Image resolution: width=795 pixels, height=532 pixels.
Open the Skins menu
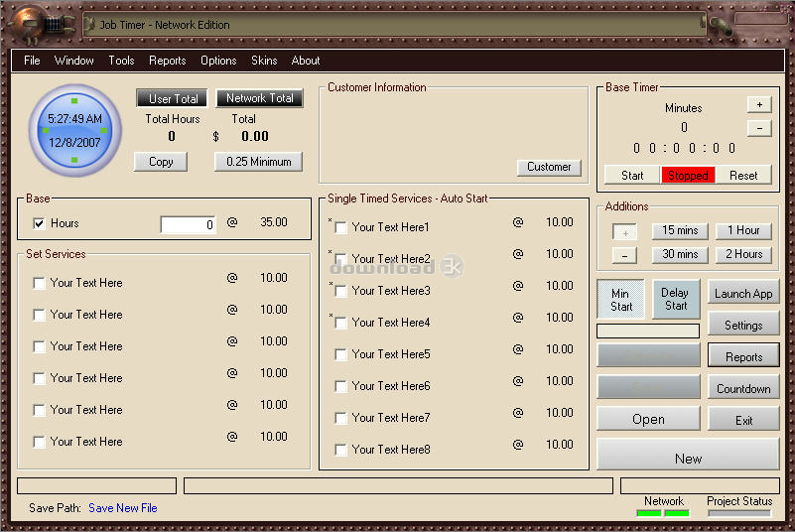264,61
